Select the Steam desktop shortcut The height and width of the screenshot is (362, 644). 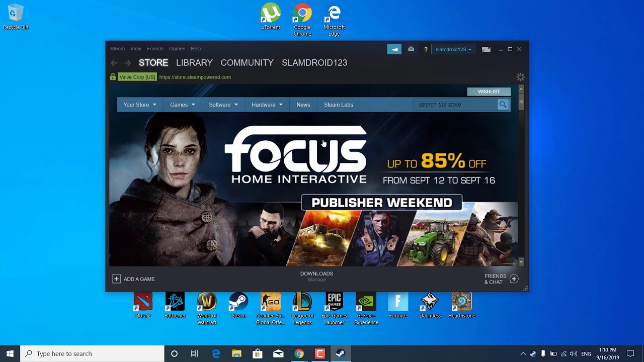click(x=238, y=305)
